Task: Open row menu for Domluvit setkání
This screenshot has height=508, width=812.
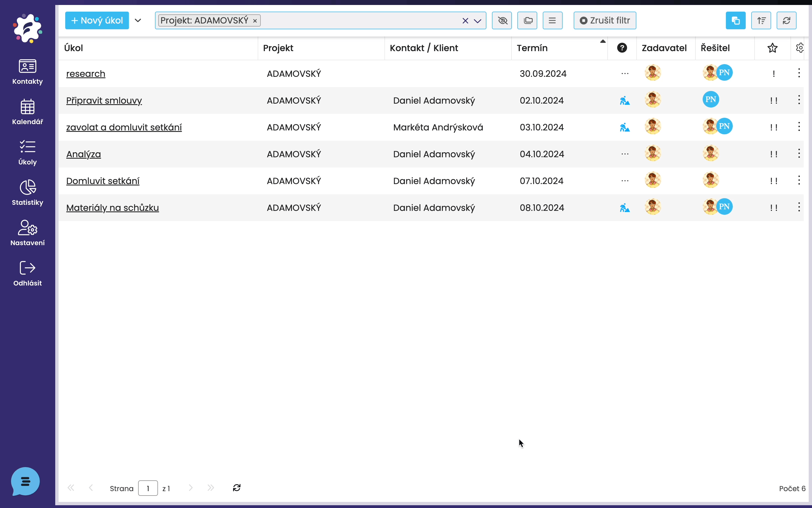Action: (799, 180)
